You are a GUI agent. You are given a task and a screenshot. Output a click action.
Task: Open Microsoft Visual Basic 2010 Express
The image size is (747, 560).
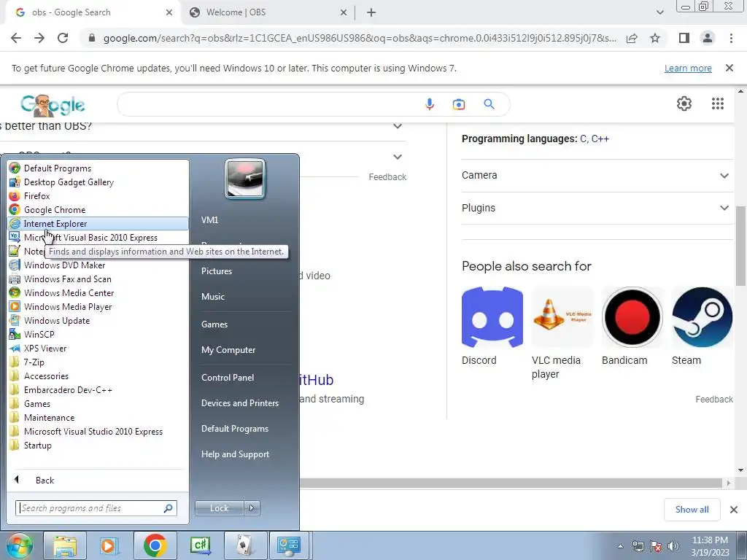pos(98,237)
